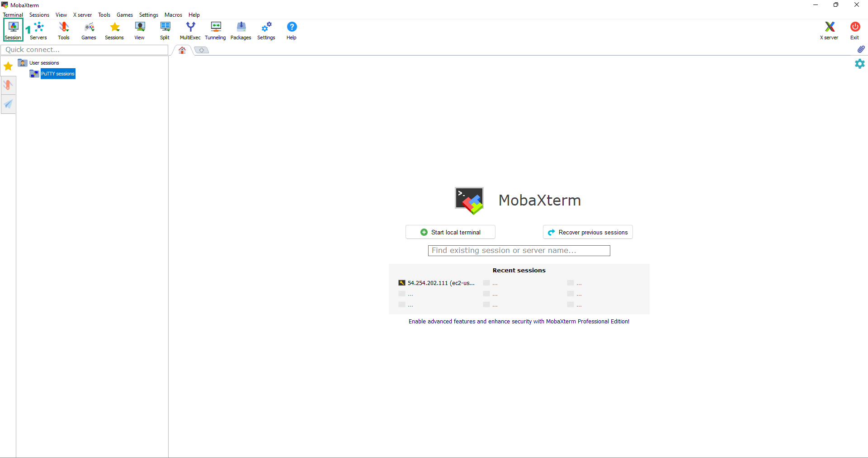Image resolution: width=868 pixels, height=458 pixels.
Task: Open the Session toolbar button
Action: point(13,30)
